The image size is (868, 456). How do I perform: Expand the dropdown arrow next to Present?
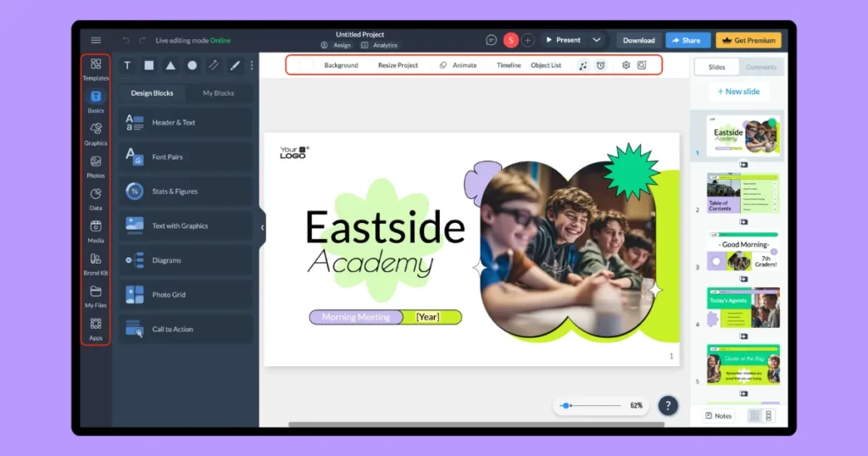(597, 40)
